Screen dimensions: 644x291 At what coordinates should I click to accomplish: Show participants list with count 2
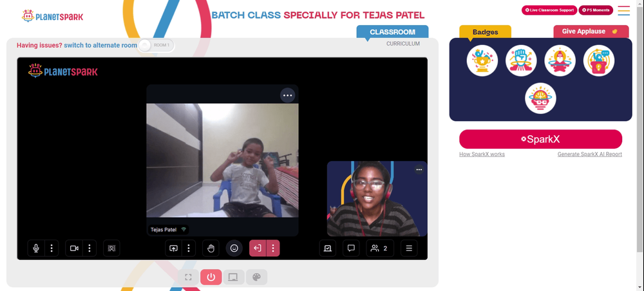(x=380, y=249)
